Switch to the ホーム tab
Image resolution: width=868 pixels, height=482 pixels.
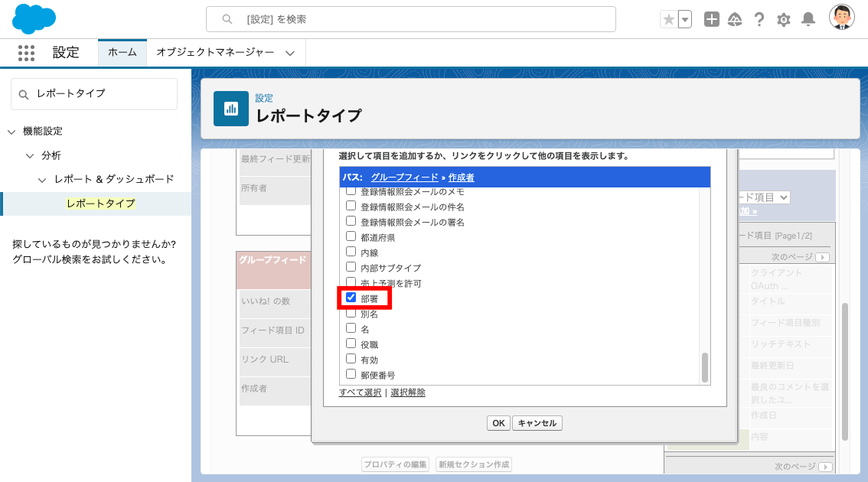click(x=122, y=53)
